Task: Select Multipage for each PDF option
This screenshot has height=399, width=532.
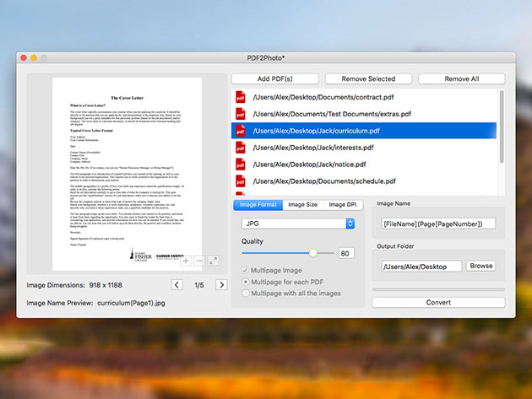Action: [x=245, y=282]
